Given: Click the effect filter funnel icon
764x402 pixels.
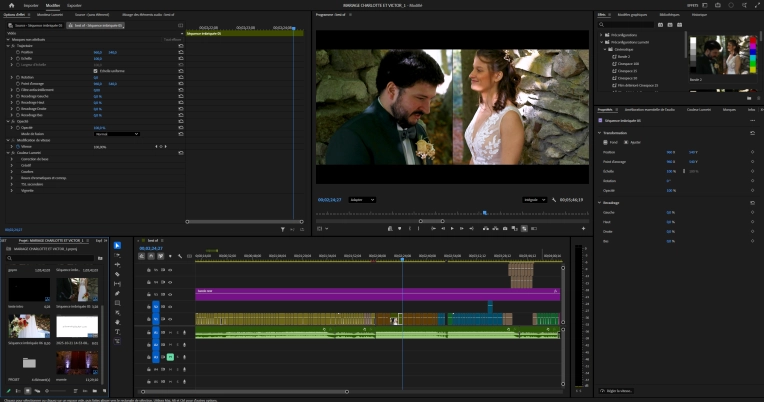Looking at the screenshot, I should point(283,230).
